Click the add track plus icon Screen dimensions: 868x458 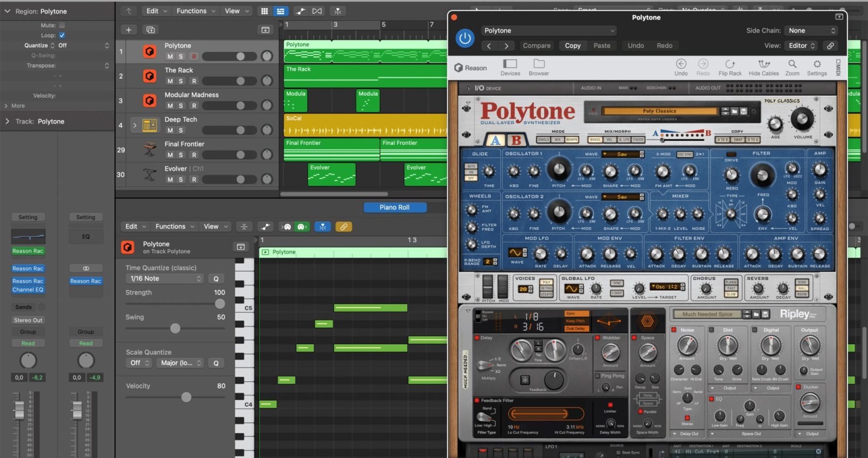128,30
